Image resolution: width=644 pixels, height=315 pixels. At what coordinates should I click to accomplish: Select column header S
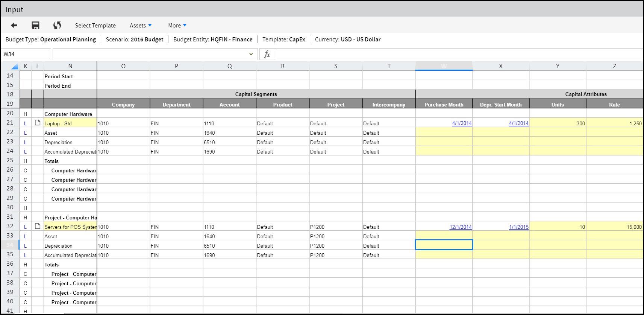tap(336, 66)
